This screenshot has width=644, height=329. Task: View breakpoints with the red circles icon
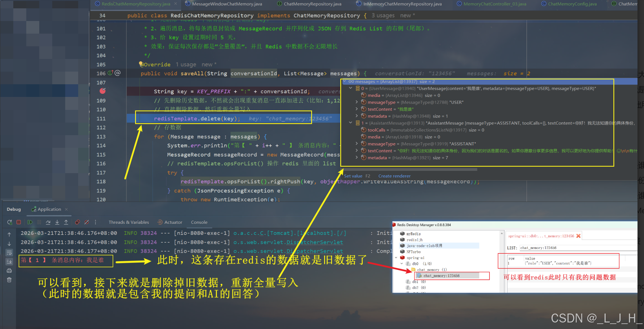(x=78, y=222)
